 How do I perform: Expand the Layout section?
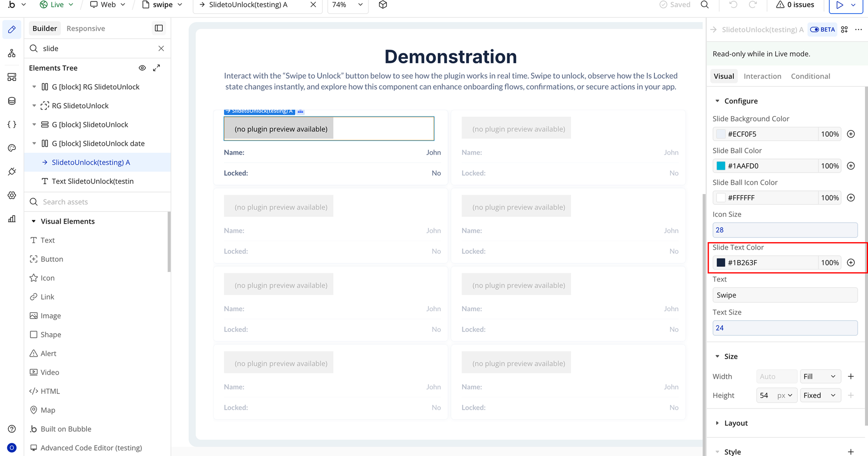[717, 423]
